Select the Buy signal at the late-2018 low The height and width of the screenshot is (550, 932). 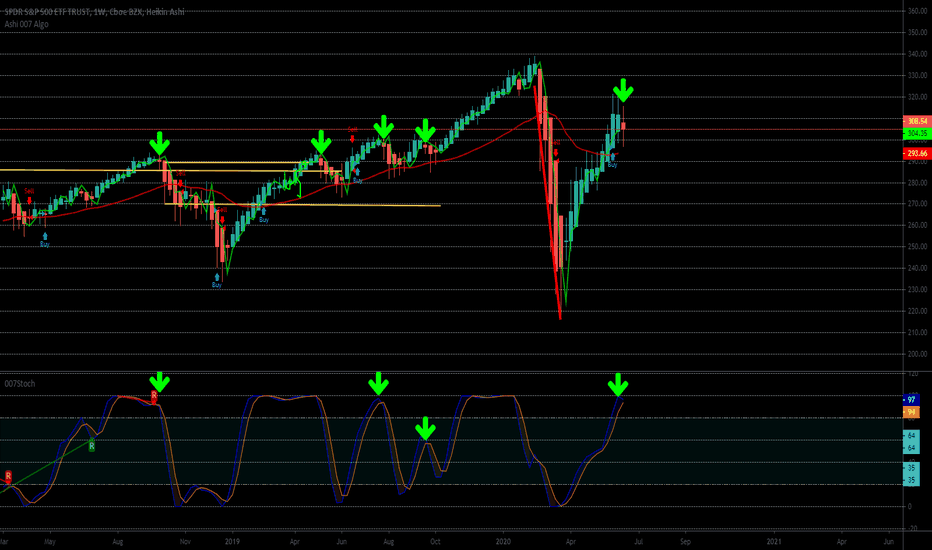coord(217,281)
